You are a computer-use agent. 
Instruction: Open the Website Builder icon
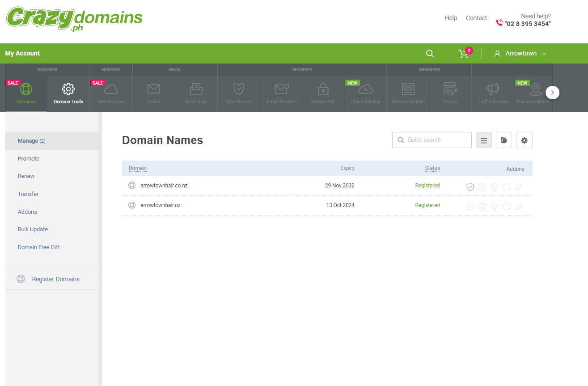pos(408,89)
